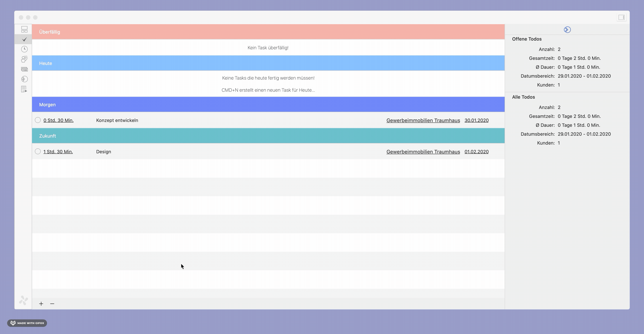Select the Überfällig section header
The height and width of the screenshot is (334, 644).
pyautogui.click(x=268, y=32)
